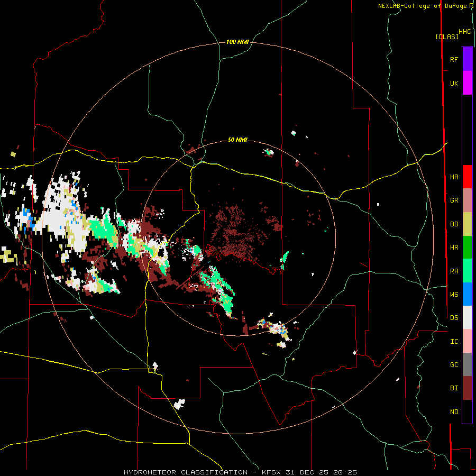Screen dimensions: 476x476
Task: Pick the dark green HR heavy rain swatch
Action: 467,248
